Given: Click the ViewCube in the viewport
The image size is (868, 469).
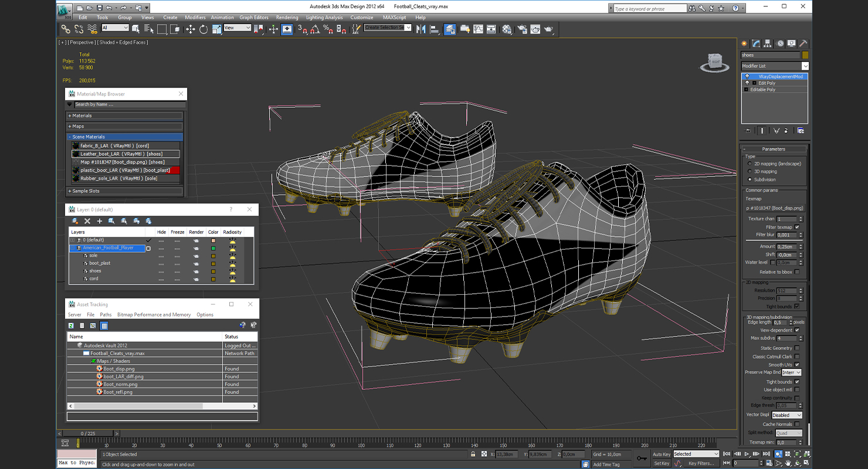Looking at the screenshot, I should 714,62.
